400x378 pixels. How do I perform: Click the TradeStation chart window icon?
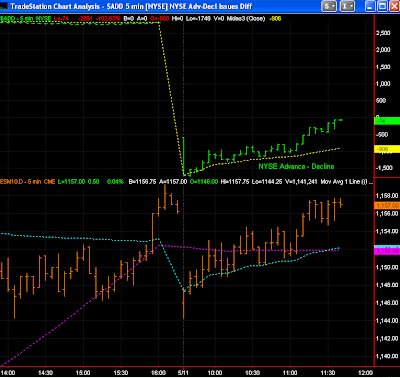point(3,6)
